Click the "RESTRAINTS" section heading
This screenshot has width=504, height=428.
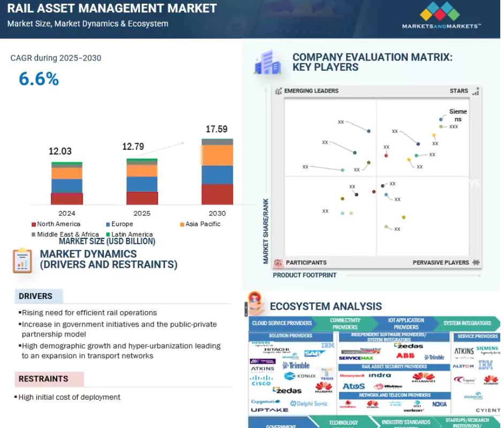coord(43,379)
